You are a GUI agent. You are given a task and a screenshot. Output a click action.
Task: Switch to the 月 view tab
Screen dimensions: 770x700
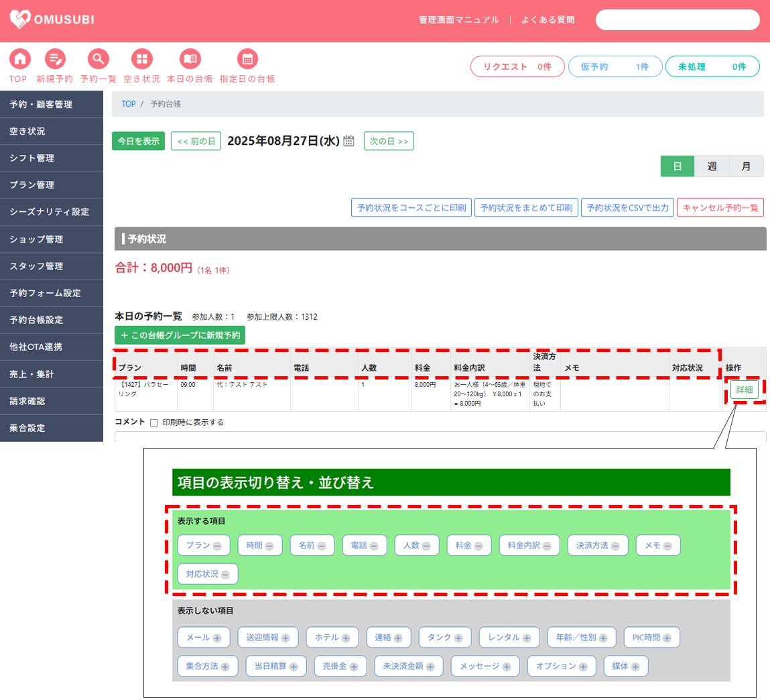pos(746,166)
